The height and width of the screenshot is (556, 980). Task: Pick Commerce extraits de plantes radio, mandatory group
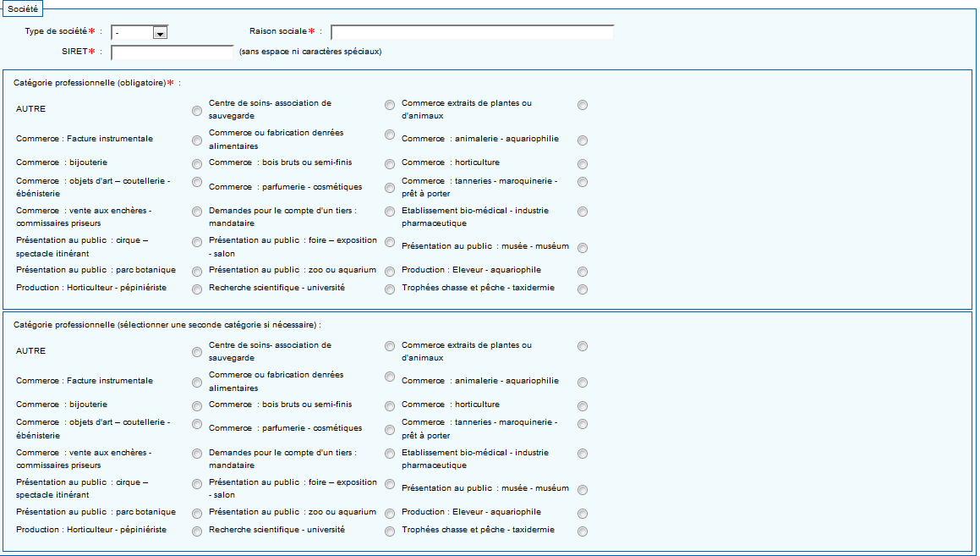click(x=583, y=105)
